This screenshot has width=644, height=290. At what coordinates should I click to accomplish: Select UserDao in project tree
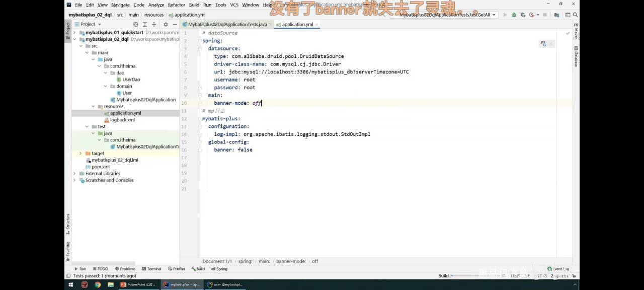pyautogui.click(x=128, y=80)
